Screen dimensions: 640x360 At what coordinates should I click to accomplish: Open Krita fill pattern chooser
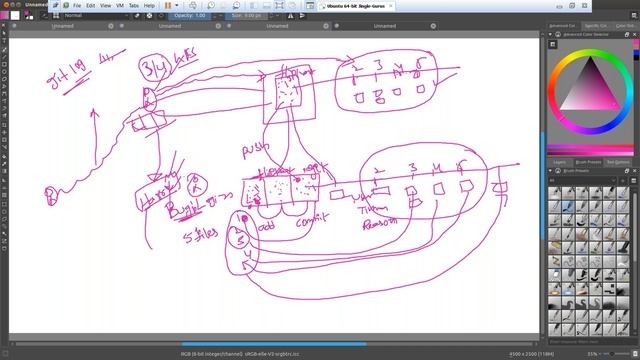point(15,16)
